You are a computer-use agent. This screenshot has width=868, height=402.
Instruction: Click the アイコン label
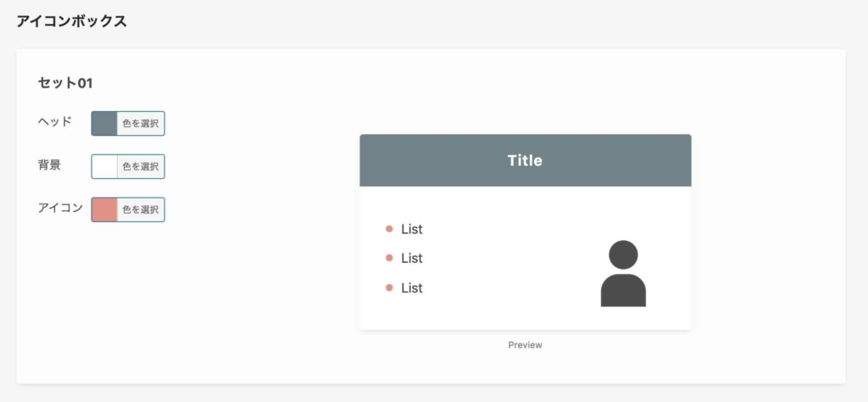(x=60, y=208)
